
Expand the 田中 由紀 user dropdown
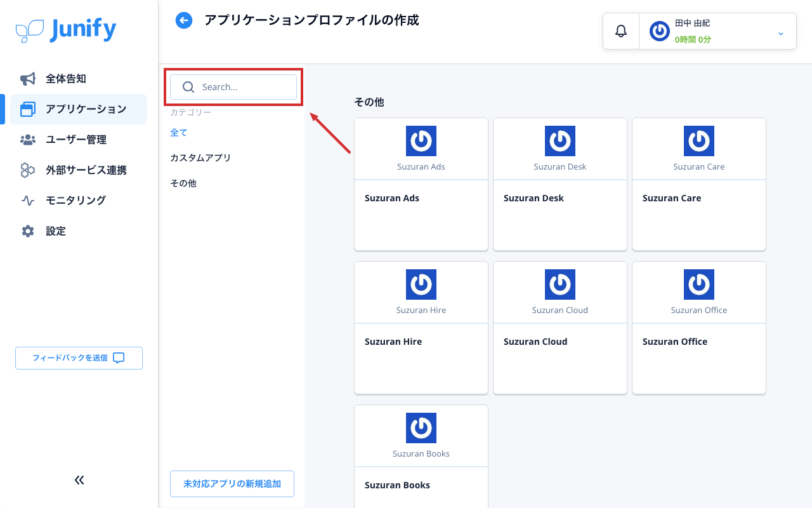tap(781, 33)
